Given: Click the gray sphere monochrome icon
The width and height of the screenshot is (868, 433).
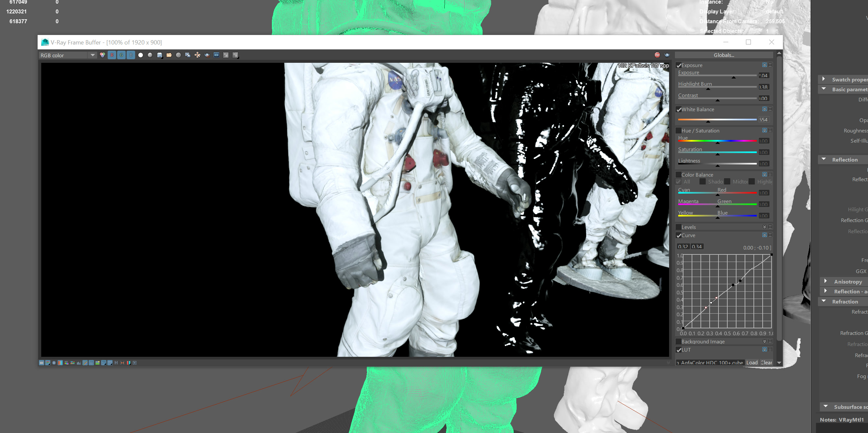Looking at the screenshot, I should click(150, 55).
